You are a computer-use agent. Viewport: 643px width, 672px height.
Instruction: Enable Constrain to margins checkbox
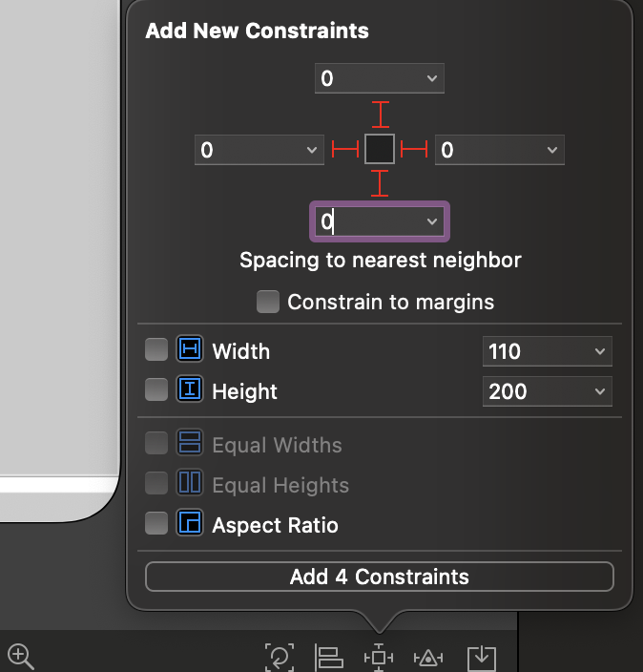click(x=268, y=302)
